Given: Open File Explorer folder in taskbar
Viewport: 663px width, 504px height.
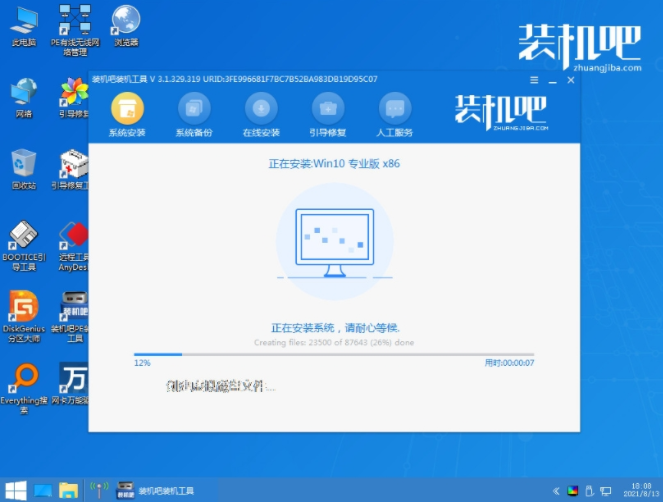Looking at the screenshot, I should [68, 491].
